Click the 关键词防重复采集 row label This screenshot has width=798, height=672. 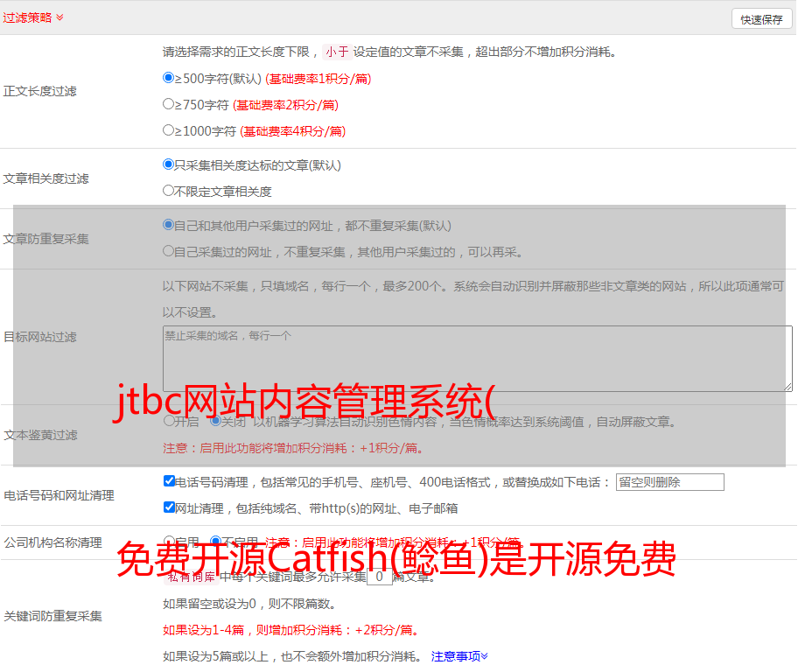52,616
